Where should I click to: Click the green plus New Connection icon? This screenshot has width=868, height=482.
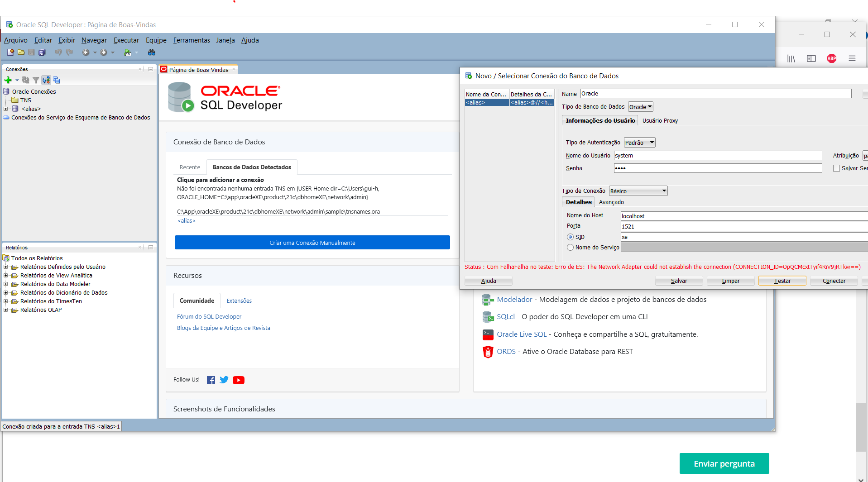click(x=8, y=80)
